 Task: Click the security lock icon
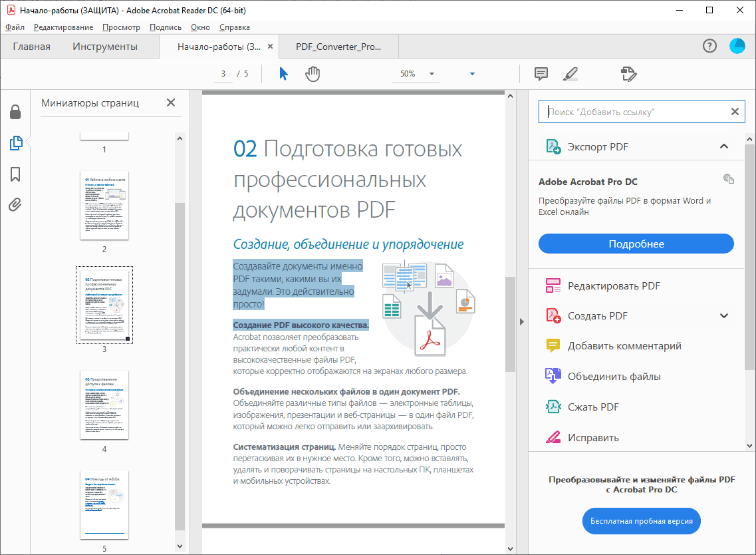[15, 112]
